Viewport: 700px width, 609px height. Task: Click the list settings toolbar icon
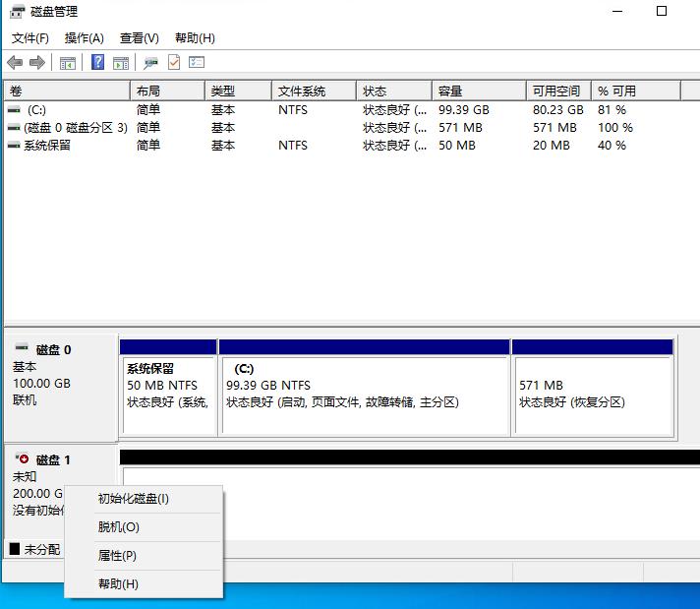tap(197, 62)
